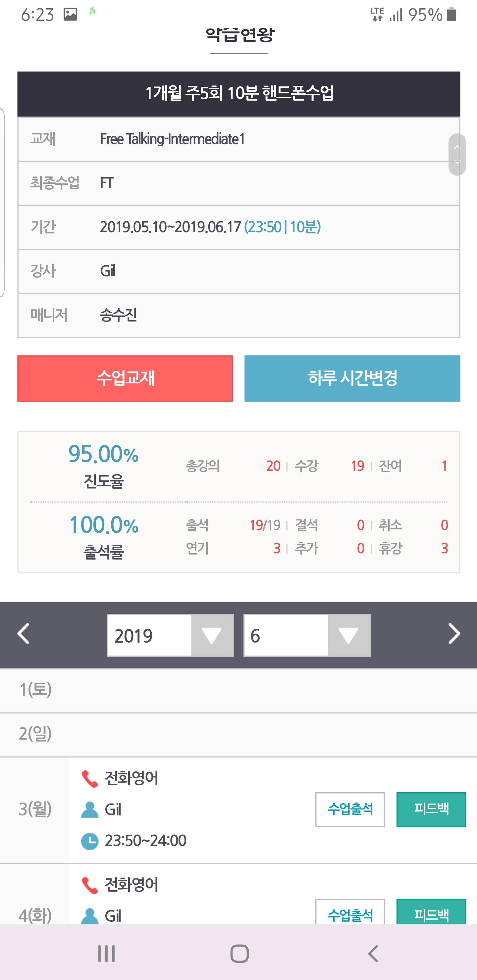Viewport: 477px width, 980px height.
Task: Tap 수업출석 button for June 4
Action: click(350, 913)
